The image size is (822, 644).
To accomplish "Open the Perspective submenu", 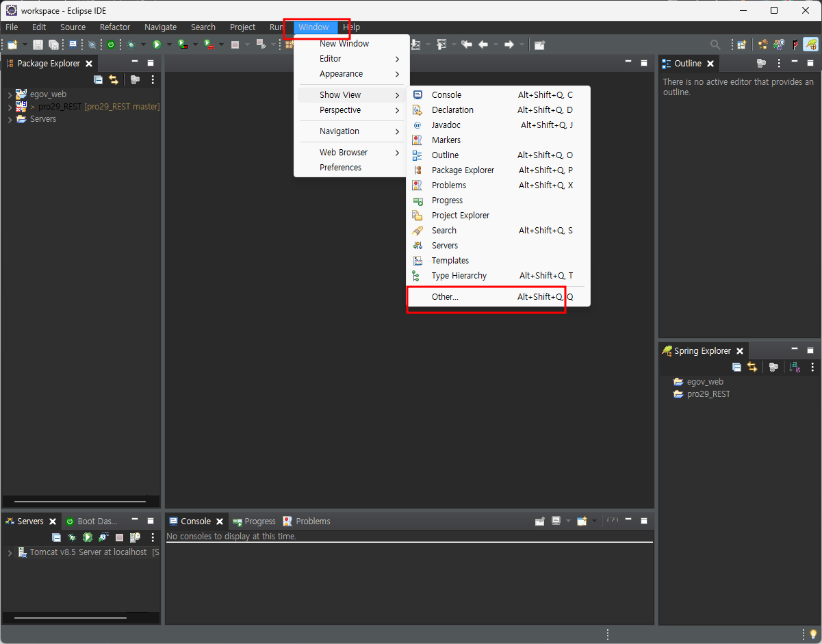I will coord(352,110).
